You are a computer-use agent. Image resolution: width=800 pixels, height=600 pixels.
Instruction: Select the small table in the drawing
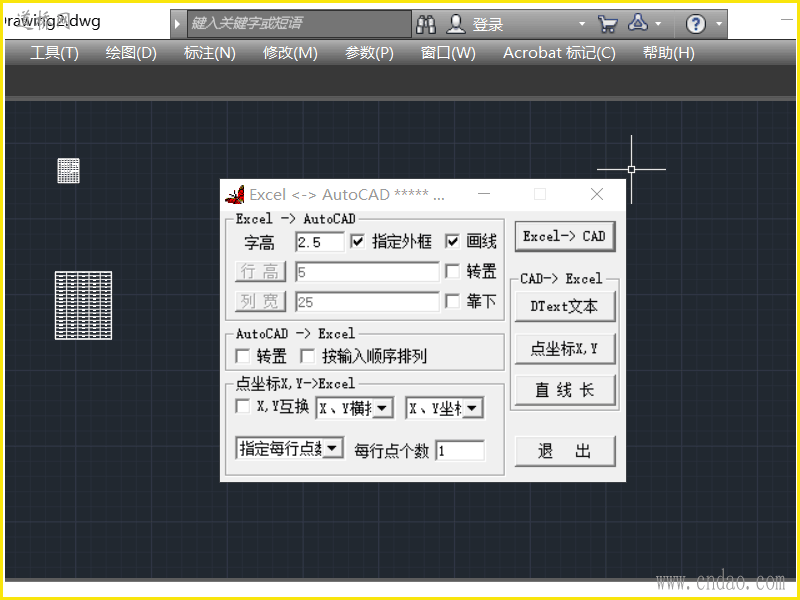click(68, 170)
